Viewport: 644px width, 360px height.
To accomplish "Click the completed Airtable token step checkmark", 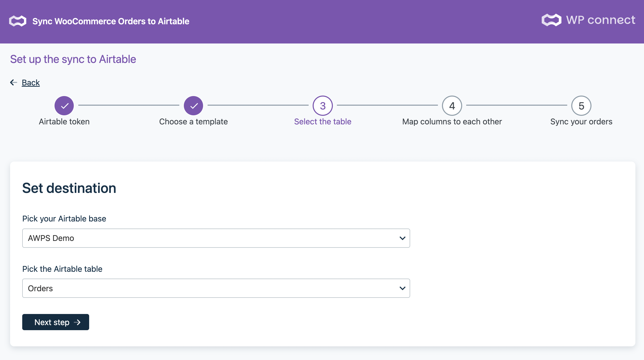I will coord(64,106).
